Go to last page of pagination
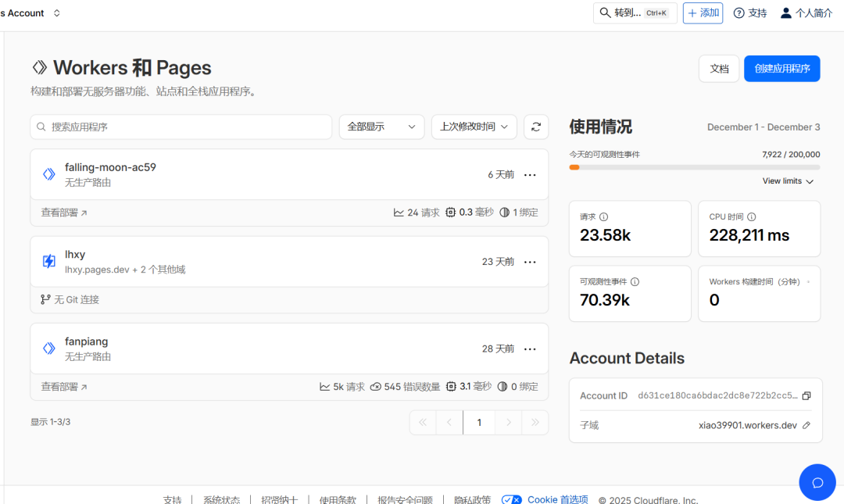844x504 pixels. pos(535,423)
